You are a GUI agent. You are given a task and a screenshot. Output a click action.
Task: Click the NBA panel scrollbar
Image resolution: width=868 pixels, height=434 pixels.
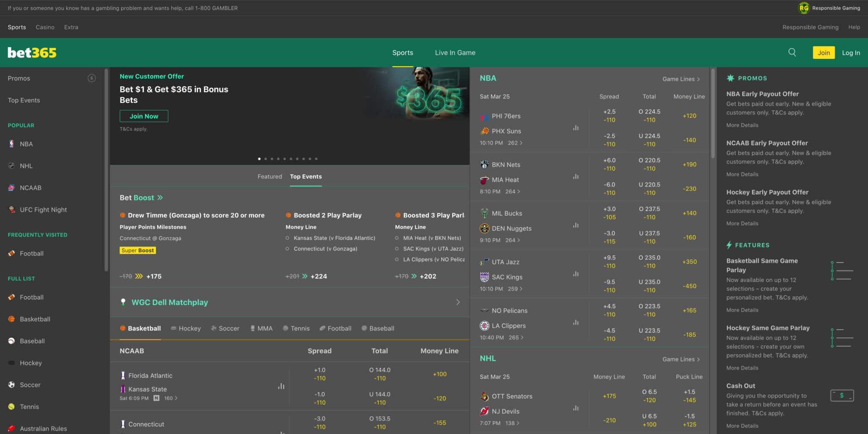pos(713,113)
